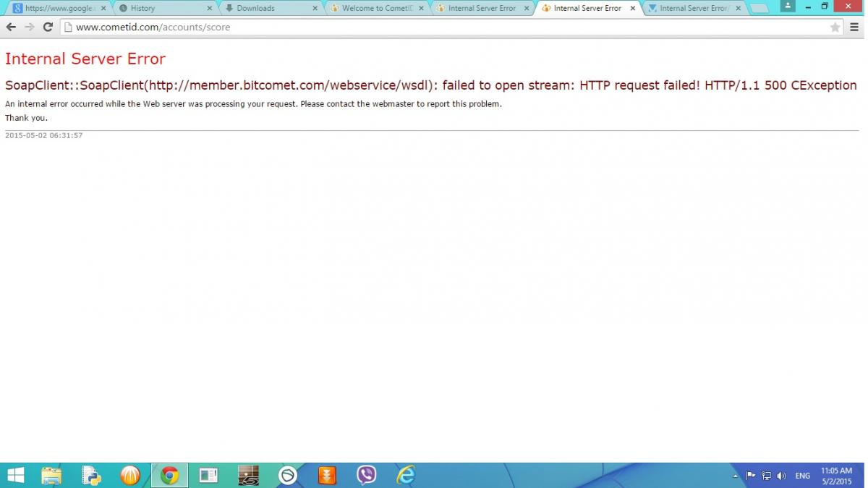
Task: Click the browser back arrow
Action: 11,27
